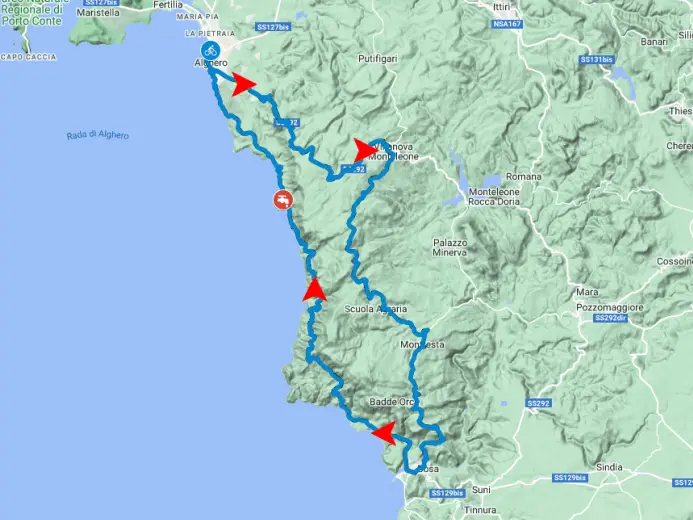Click the SS131bis road shield

tap(597, 59)
